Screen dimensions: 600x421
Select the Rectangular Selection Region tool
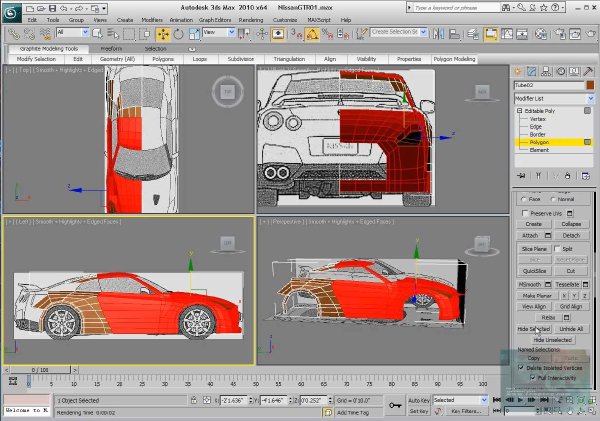129,34
